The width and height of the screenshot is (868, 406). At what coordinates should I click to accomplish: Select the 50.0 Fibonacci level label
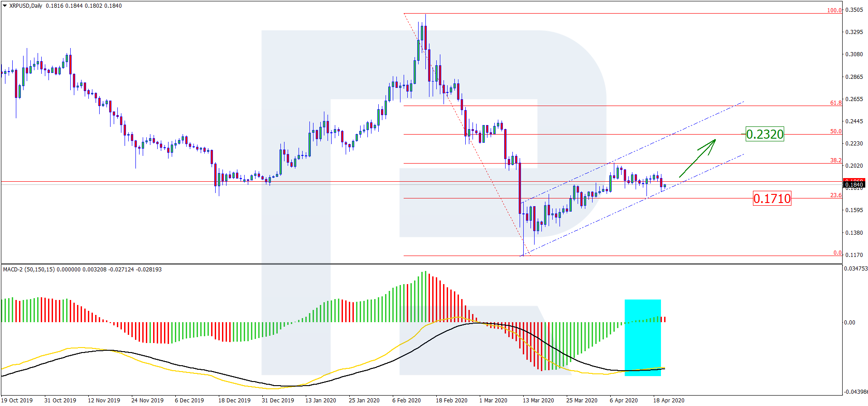[836, 131]
